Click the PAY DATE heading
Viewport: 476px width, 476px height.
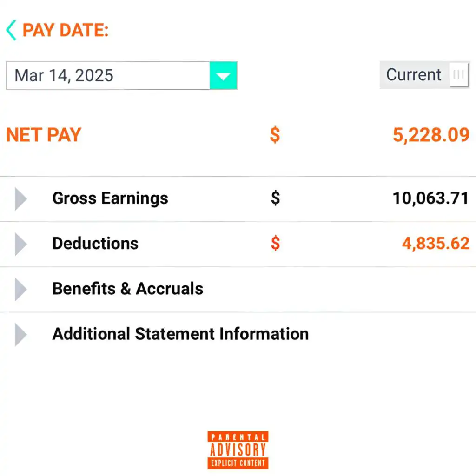pyautogui.click(x=66, y=30)
